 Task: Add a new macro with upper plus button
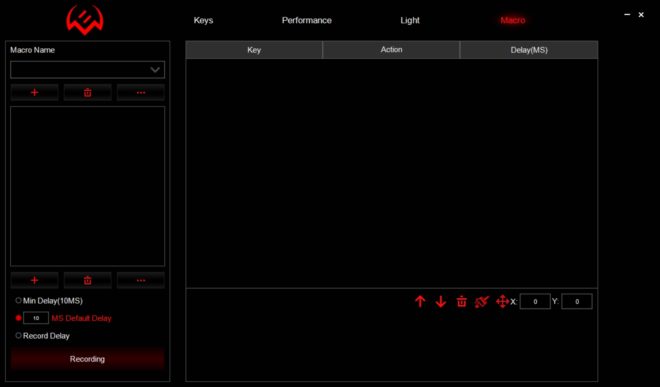pos(35,92)
